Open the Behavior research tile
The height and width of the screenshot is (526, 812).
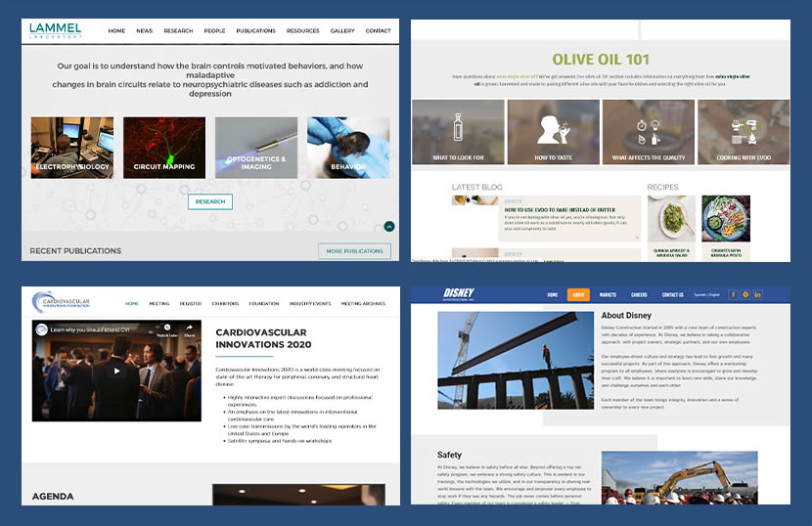coord(348,148)
